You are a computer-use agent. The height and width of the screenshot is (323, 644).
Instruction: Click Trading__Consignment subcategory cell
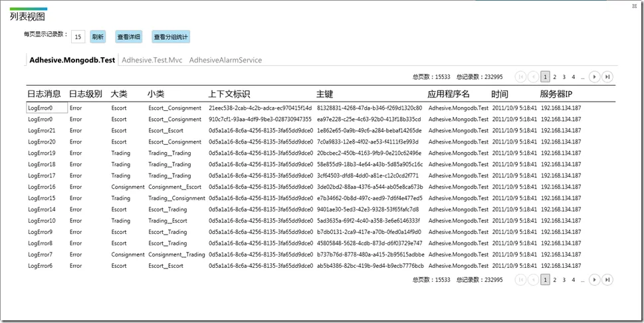point(177,198)
